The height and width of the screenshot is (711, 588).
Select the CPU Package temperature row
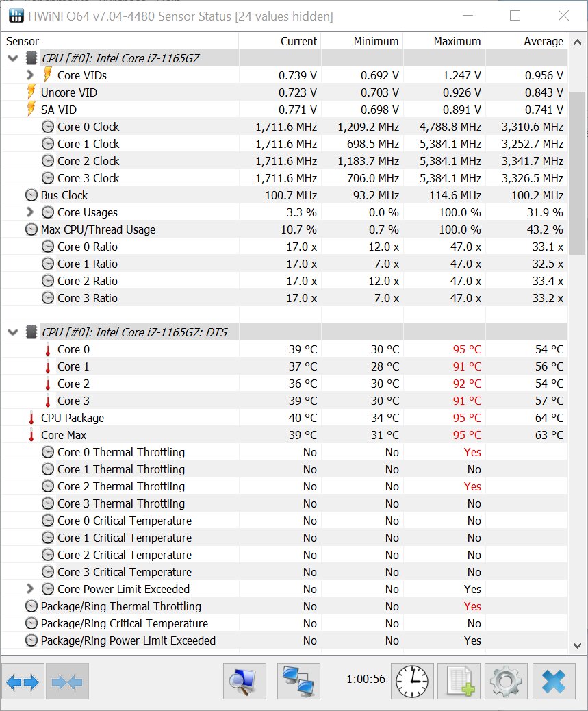coord(285,418)
